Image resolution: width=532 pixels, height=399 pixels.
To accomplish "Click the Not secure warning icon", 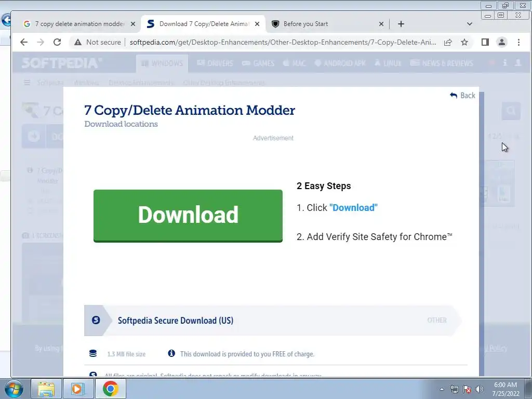I will pos(78,42).
